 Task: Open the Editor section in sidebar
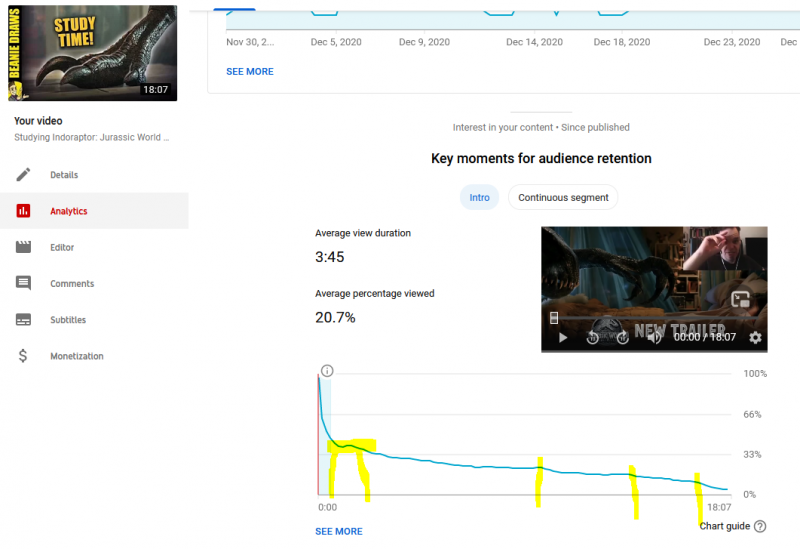pyautogui.click(x=62, y=247)
